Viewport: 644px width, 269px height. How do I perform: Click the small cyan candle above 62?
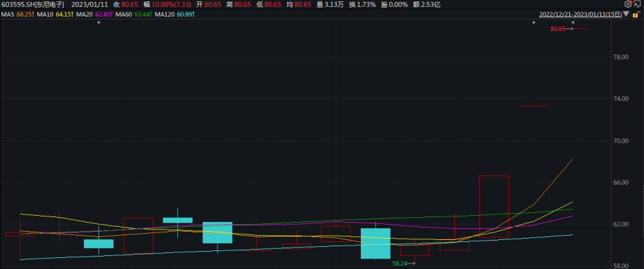[x=177, y=220]
